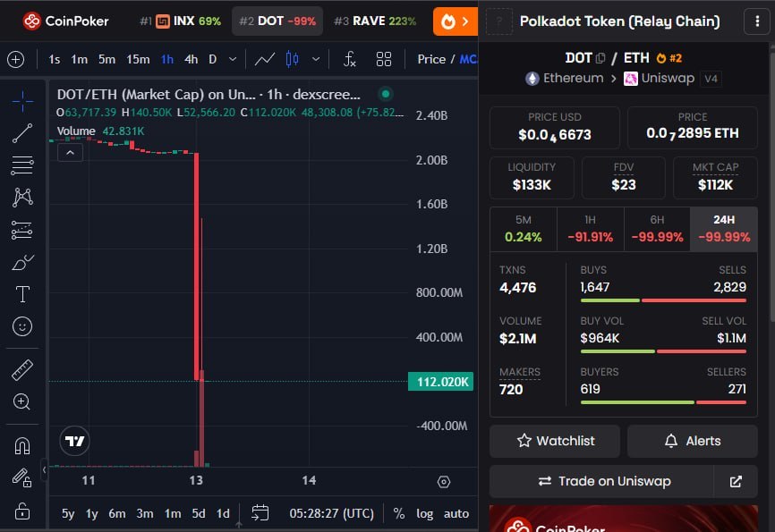Screen dimensions: 775x532
Task: Select the 4h timeframe
Action: 191,59
